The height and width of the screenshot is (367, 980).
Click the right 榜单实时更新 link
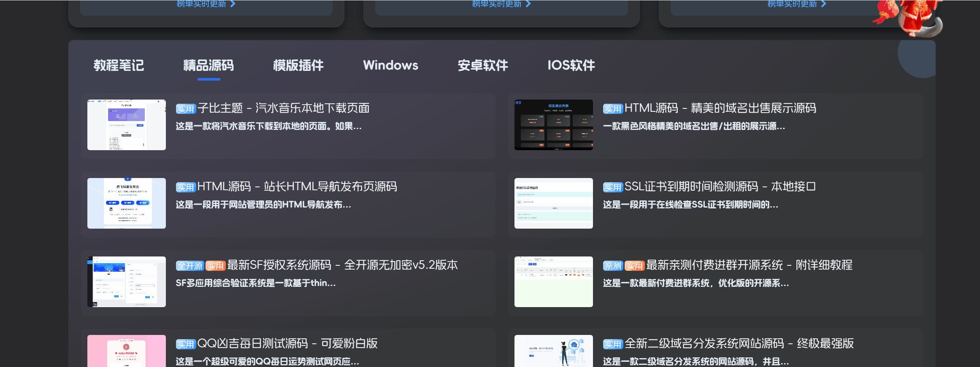797,4
